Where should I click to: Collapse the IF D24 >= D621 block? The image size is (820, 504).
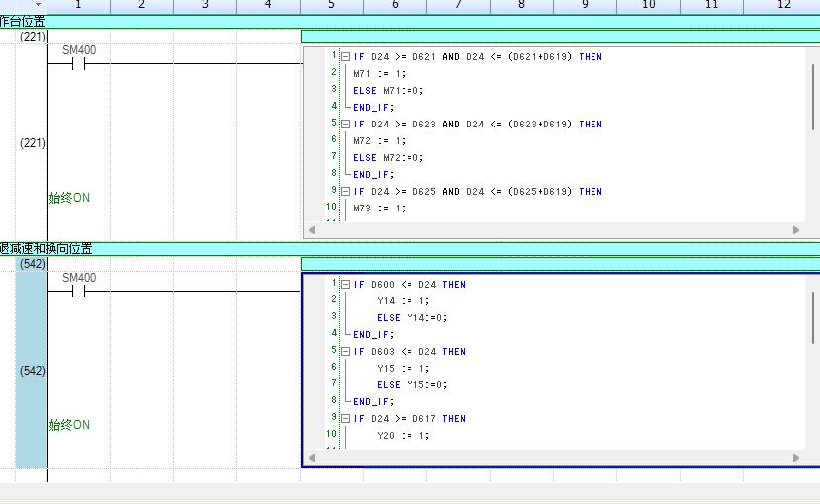[x=345, y=57]
